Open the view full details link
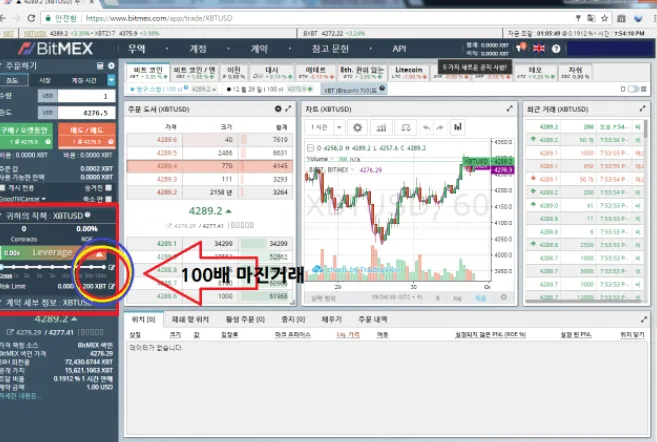Image resolution: width=657 pixels, height=442 pixels. (x=20, y=396)
